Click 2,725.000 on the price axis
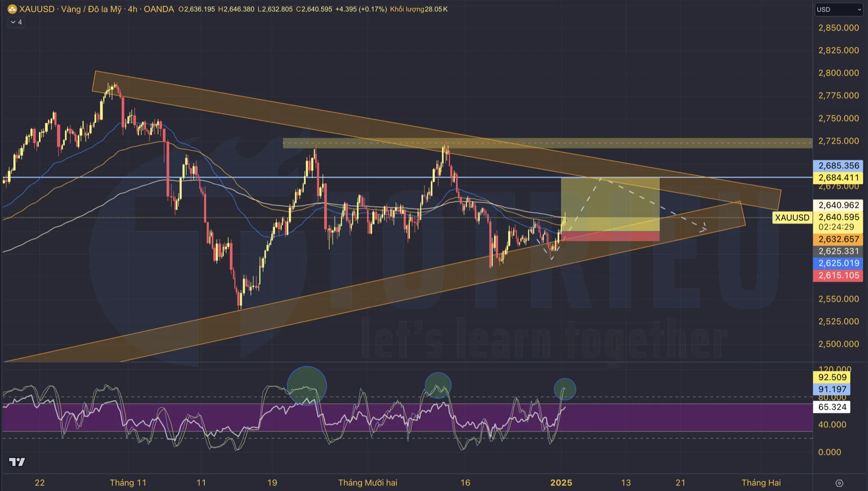The width and height of the screenshot is (868, 491). (x=838, y=141)
